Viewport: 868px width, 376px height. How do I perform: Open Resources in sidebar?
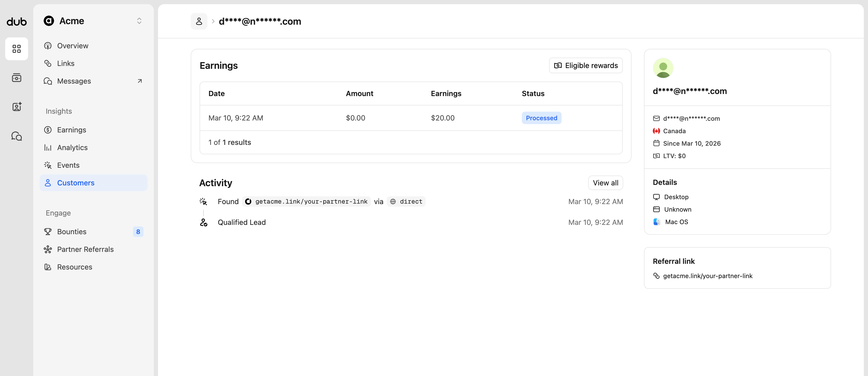coord(94,267)
